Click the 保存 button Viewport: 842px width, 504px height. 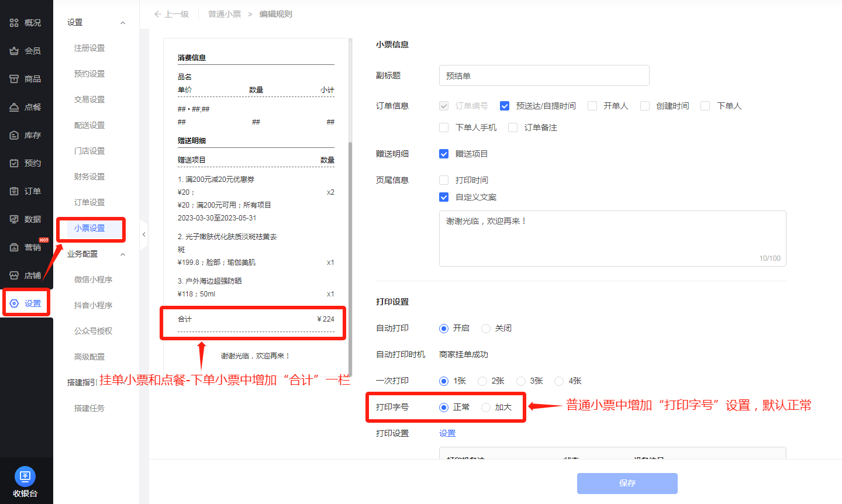[627, 483]
